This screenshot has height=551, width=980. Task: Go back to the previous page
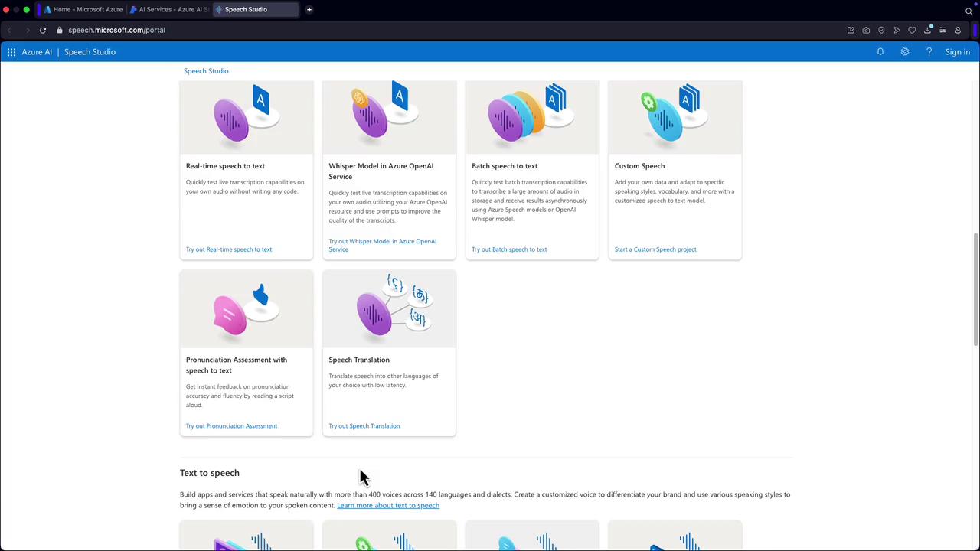point(10,30)
